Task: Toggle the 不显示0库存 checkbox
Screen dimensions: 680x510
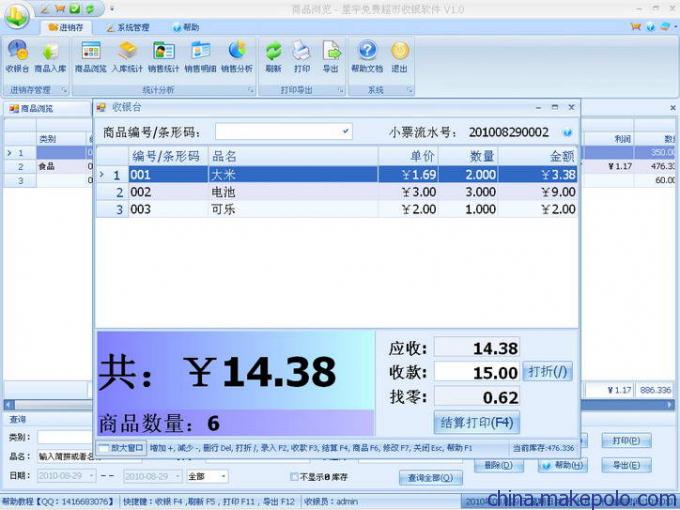Action: point(294,477)
